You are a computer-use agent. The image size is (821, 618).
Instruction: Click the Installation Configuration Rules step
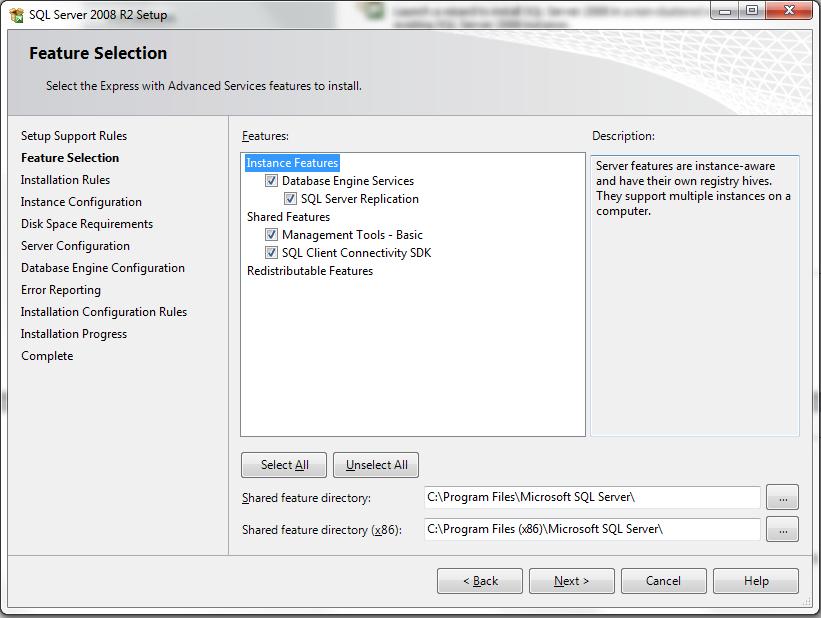click(104, 312)
